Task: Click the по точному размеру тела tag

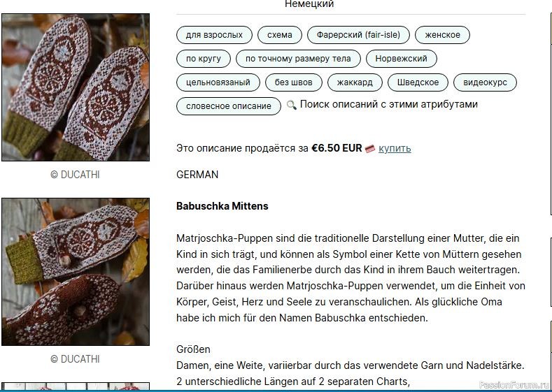Action: 298,59
